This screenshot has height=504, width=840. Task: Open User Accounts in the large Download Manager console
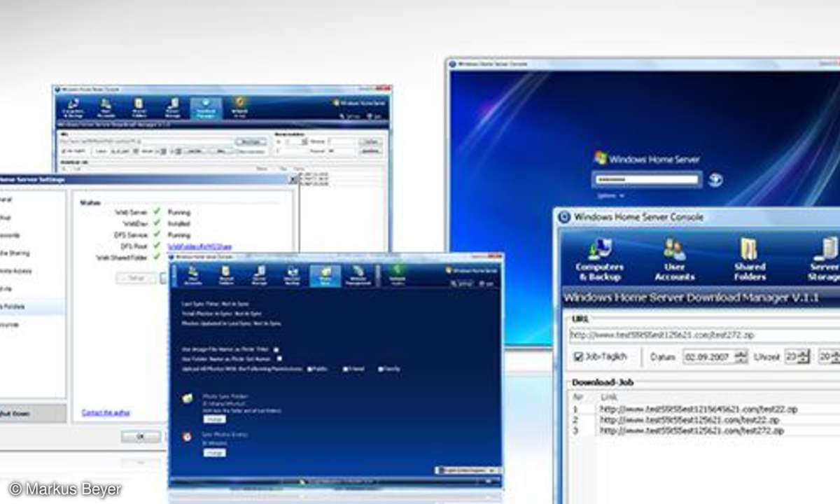[x=674, y=258]
